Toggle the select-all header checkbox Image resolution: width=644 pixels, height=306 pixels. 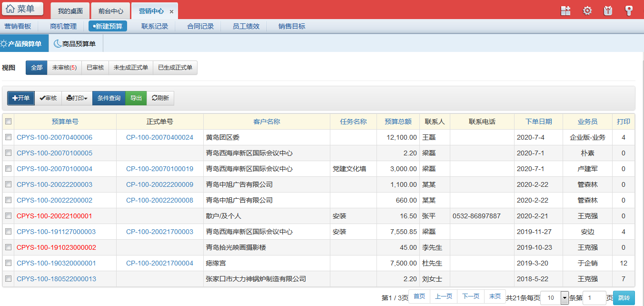coord(8,122)
